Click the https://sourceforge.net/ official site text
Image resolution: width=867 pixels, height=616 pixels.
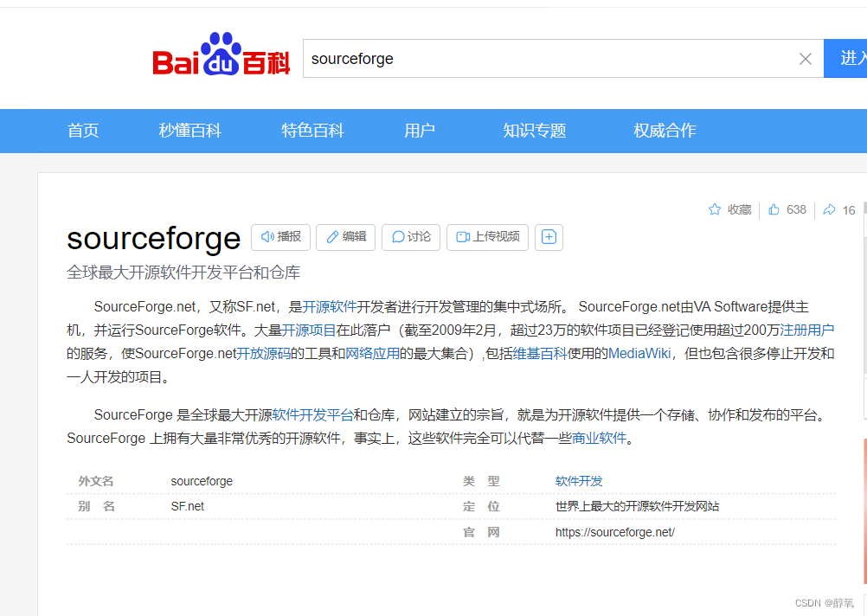coord(615,532)
